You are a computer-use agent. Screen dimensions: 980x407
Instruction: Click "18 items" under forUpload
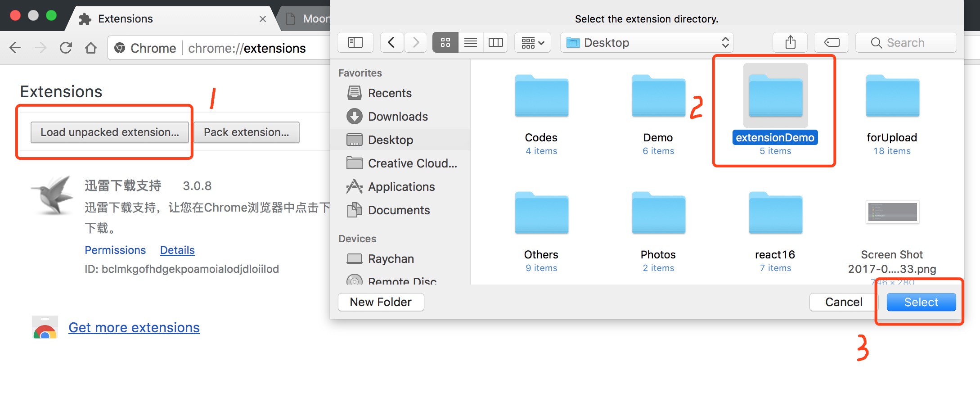[892, 151]
